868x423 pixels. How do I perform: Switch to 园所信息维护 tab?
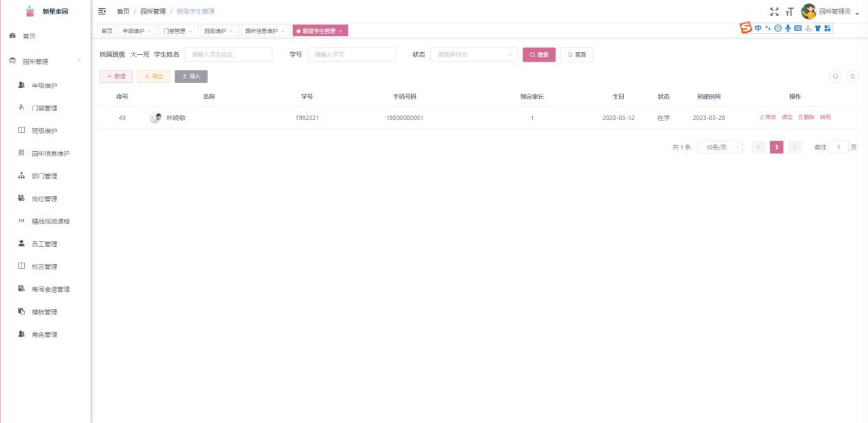[x=261, y=31]
